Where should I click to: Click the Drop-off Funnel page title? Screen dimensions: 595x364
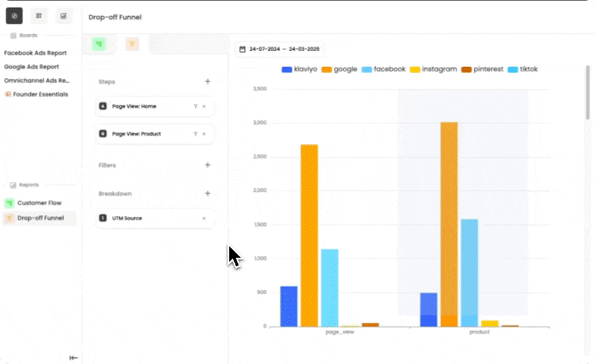tap(115, 17)
